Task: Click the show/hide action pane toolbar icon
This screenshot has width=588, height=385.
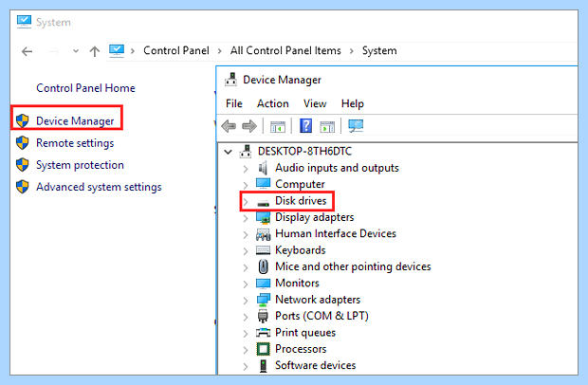Action: point(327,126)
